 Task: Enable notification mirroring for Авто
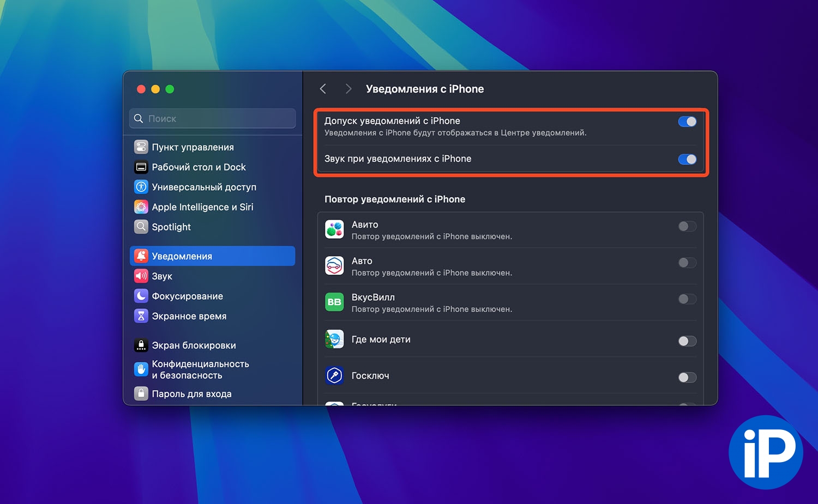687,263
